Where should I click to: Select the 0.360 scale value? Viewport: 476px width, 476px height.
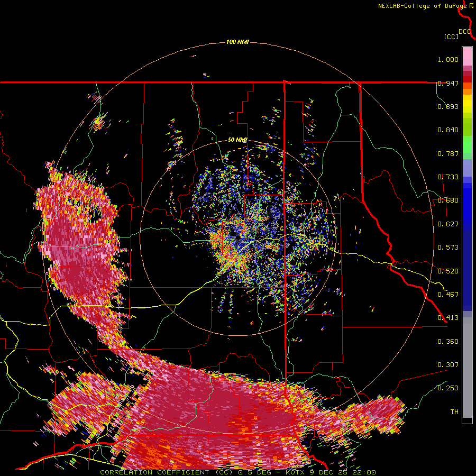[448, 342]
